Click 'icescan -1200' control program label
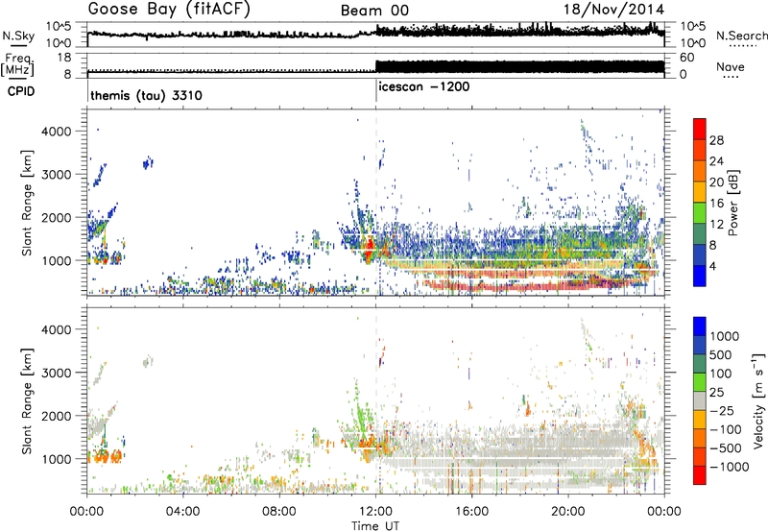768x532 pixels. tap(424, 87)
